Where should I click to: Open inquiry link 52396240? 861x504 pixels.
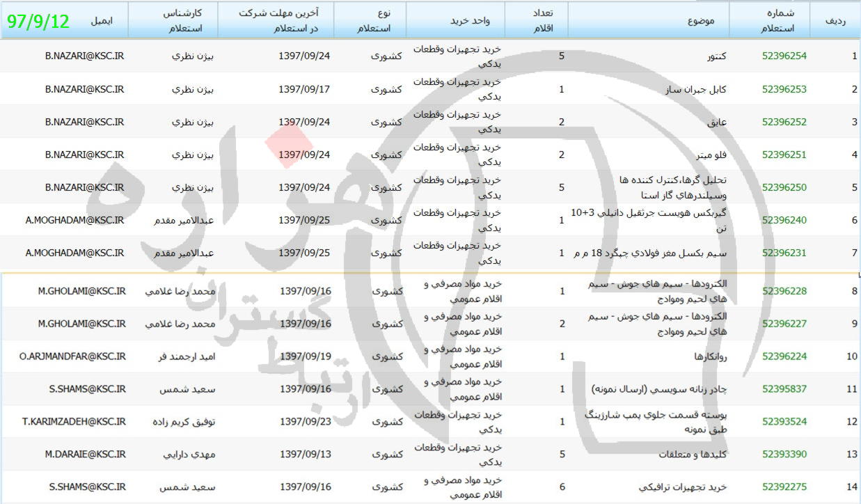[x=784, y=220]
